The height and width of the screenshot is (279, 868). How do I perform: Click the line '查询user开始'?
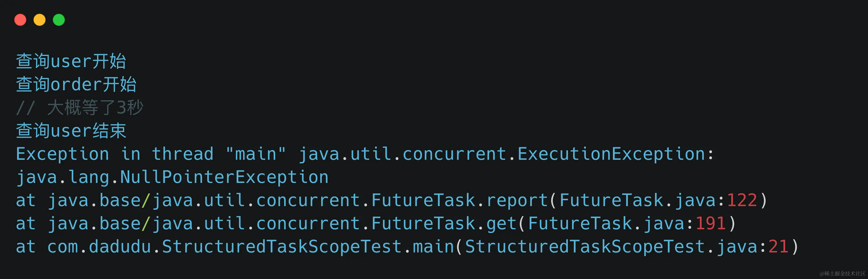click(71, 61)
